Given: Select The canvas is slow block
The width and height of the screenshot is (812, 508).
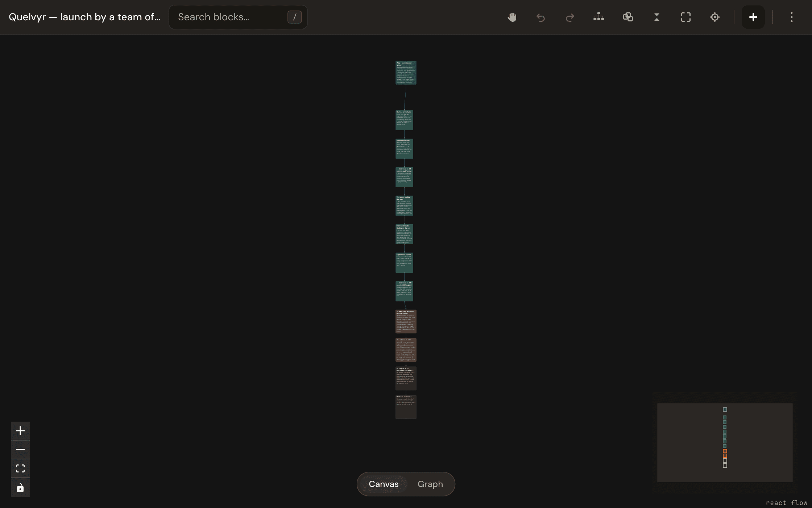Looking at the screenshot, I should click(406, 350).
